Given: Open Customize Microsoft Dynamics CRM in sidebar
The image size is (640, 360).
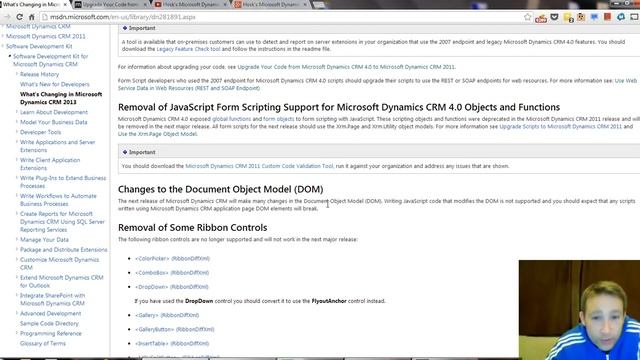Looking at the screenshot, I should pos(59,263).
